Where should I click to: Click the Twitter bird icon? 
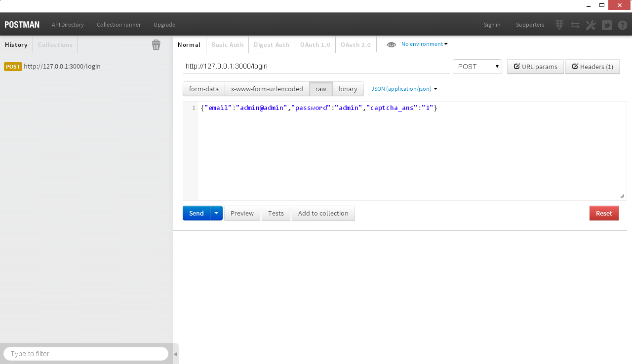click(607, 25)
